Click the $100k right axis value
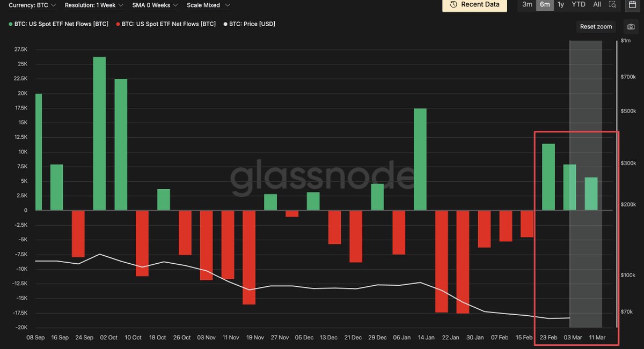Screen dimensions: 644x349 click(628, 275)
